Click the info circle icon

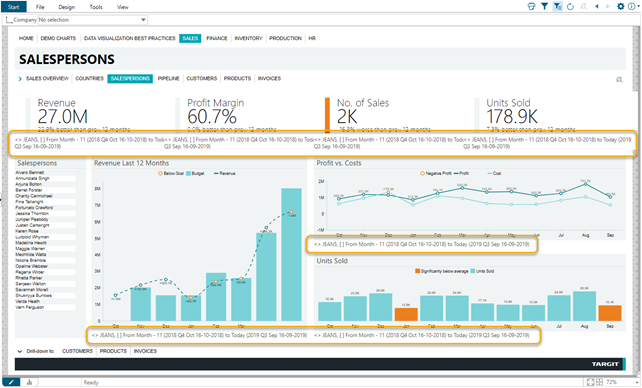pos(631,7)
